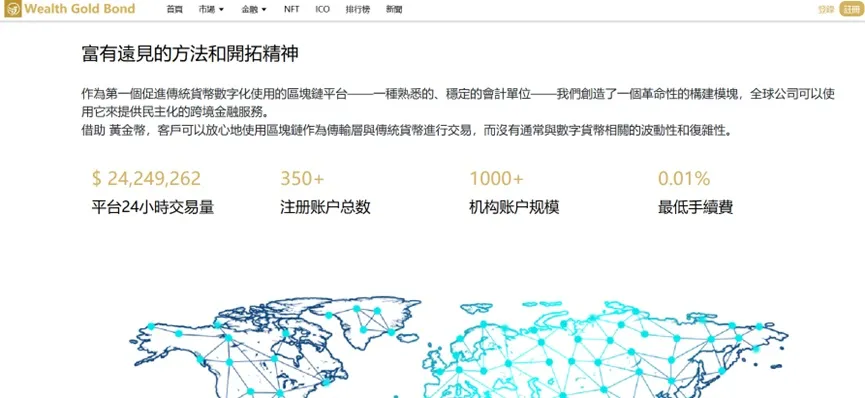Open the 排行榜 rankings page
Viewport: 865px width, 398px height.
pos(357,9)
